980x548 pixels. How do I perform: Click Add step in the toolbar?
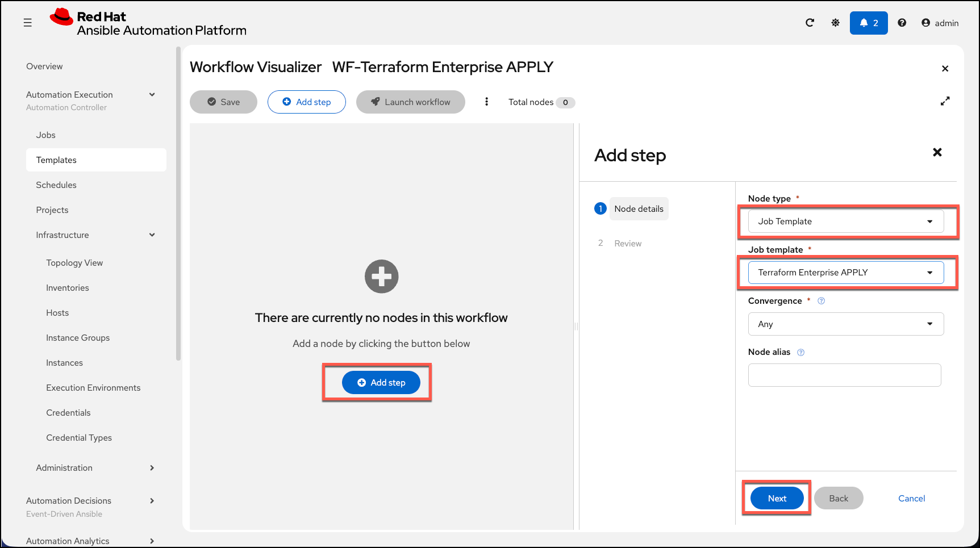tap(306, 102)
